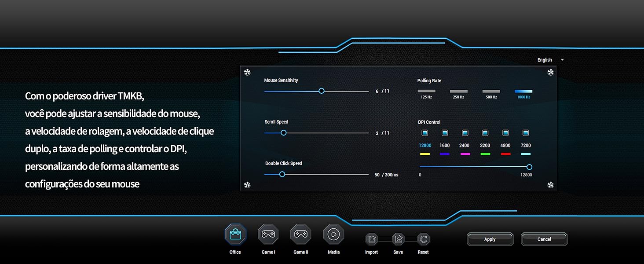The width and height of the screenshot is (644, 264).
Task: Click the DPI Control slider handle
Action: (x=530, y=167)
